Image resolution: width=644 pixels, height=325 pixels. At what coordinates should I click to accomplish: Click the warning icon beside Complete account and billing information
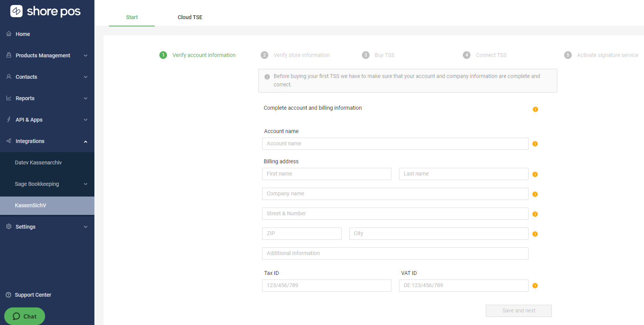pyautogui.click(x=535, y=109)
